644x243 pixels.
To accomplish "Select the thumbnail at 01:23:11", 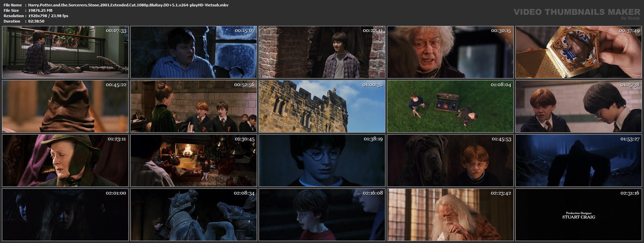I will [x=65, y=161].
